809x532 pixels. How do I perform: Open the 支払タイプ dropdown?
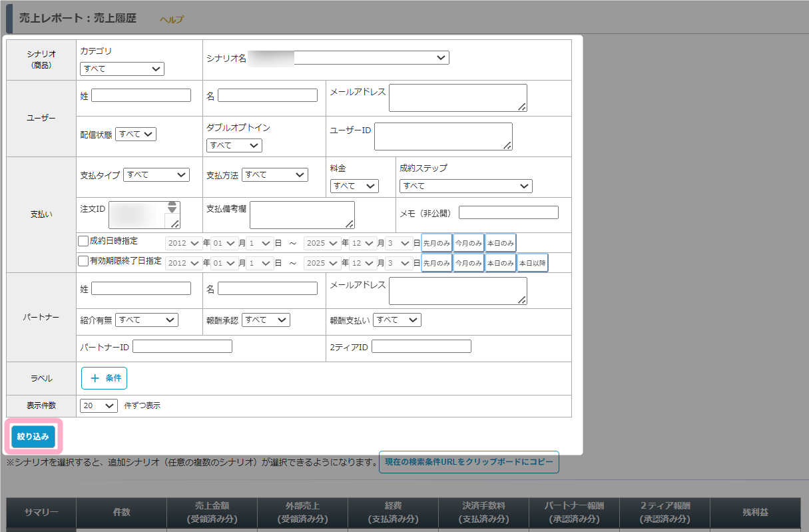(156, 174)
